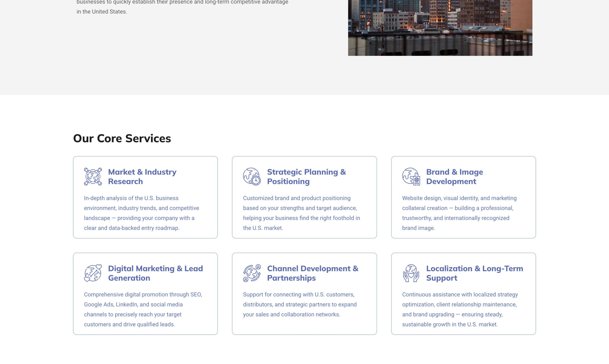Click the Channel Development & Partnerships heading
The height and width of the screenshot is (364, 609).
coord(312,273)
